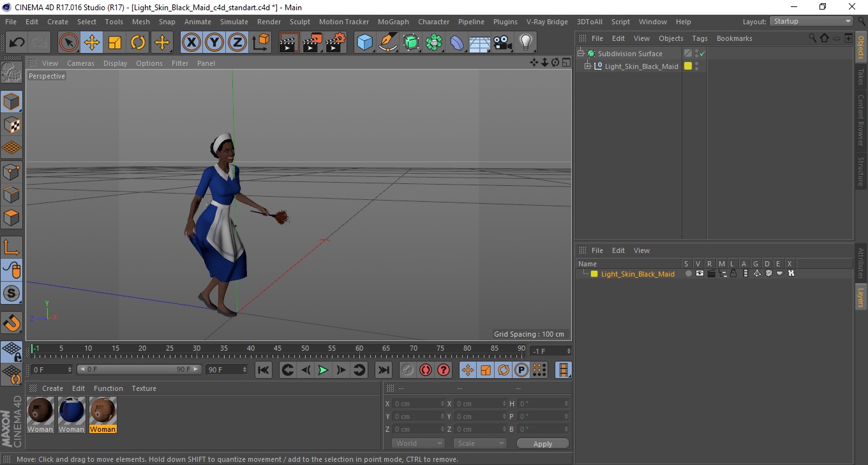Toggle Snap magnet icon in left palette
The image size is (868, 465).
pyautogui.click(x=11, y=323)
